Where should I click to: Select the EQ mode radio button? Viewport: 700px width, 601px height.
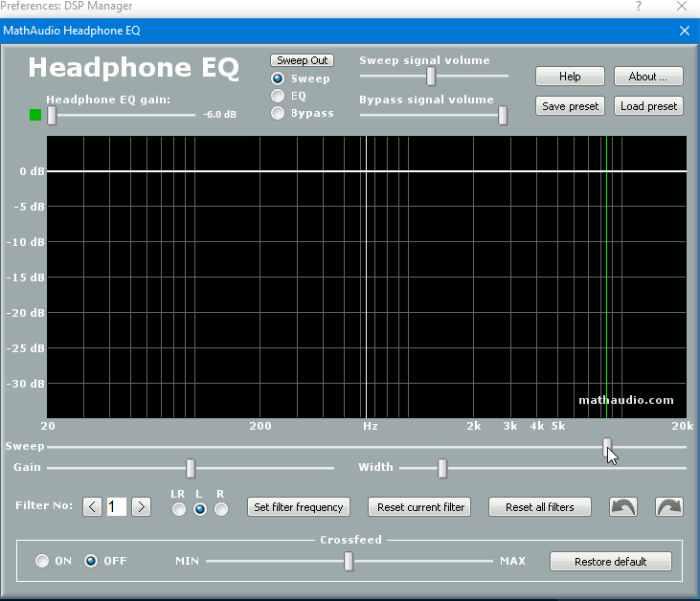(278, 96)
